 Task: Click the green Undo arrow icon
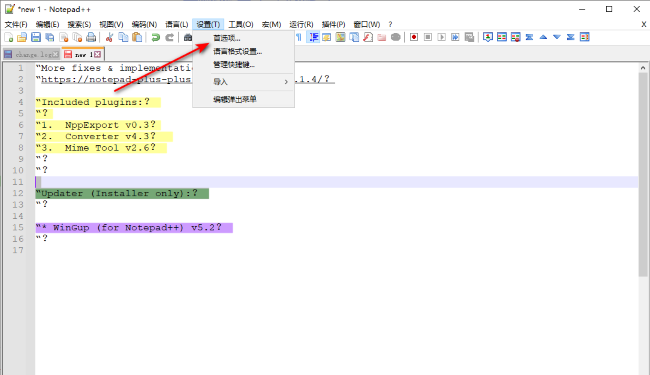click(155, 37)
